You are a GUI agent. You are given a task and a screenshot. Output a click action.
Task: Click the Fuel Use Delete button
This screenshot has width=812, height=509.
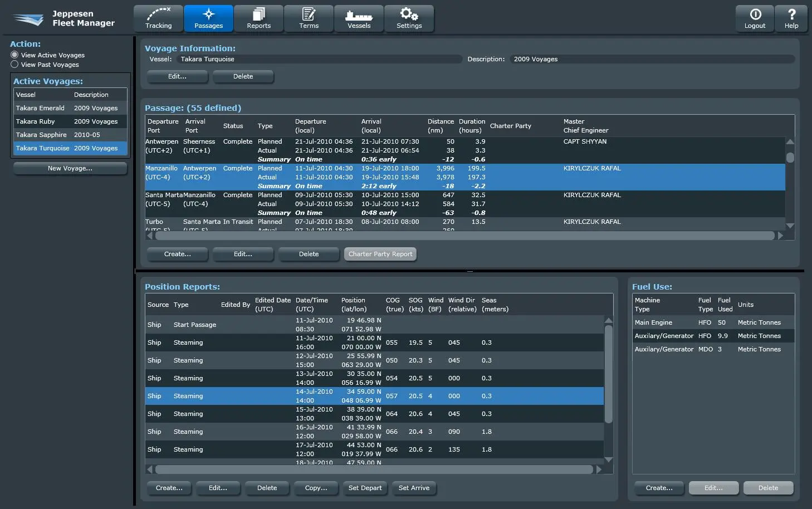click(x=768, y=488)
